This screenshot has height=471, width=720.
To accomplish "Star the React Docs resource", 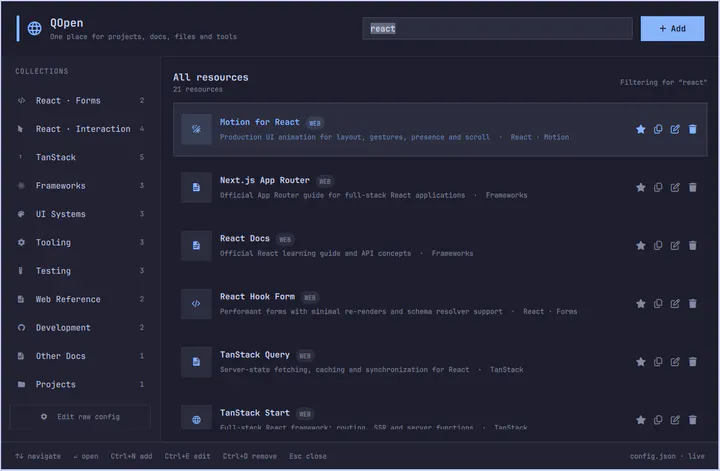I will click(641, 246).
